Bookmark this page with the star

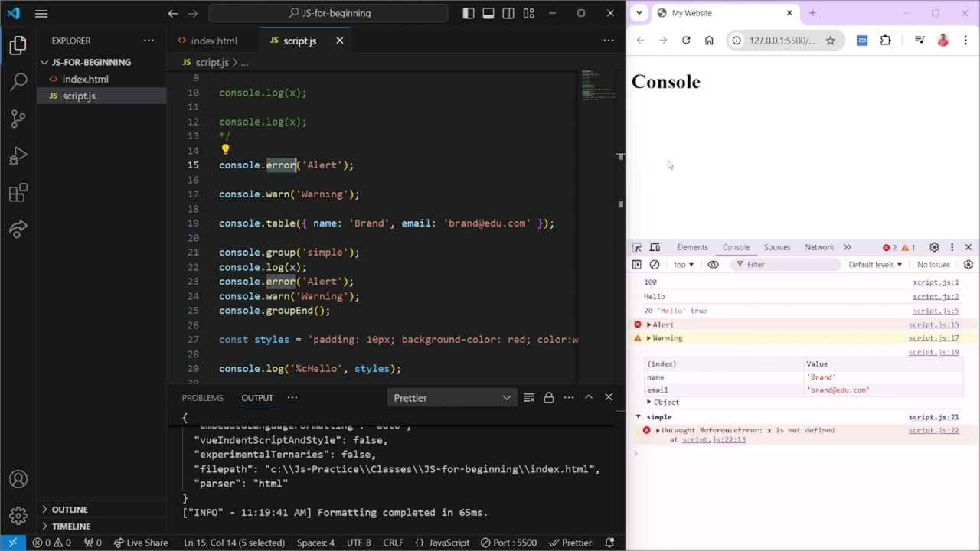tap(830, 41)
